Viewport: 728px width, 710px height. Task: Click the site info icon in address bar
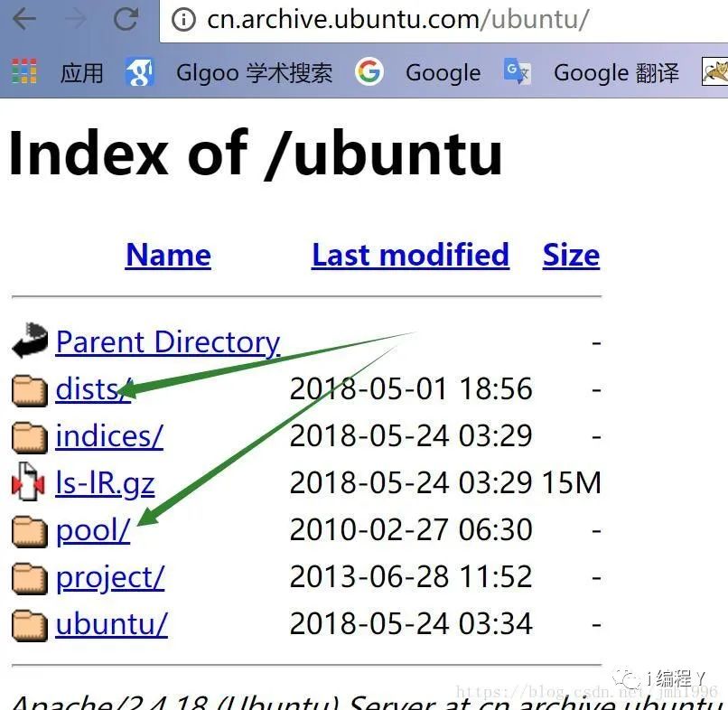[183, 20]
